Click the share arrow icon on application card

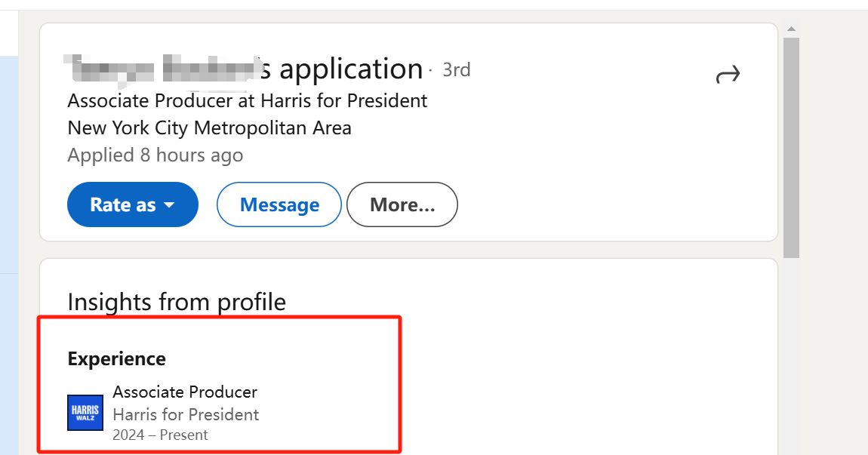point(728,74)
